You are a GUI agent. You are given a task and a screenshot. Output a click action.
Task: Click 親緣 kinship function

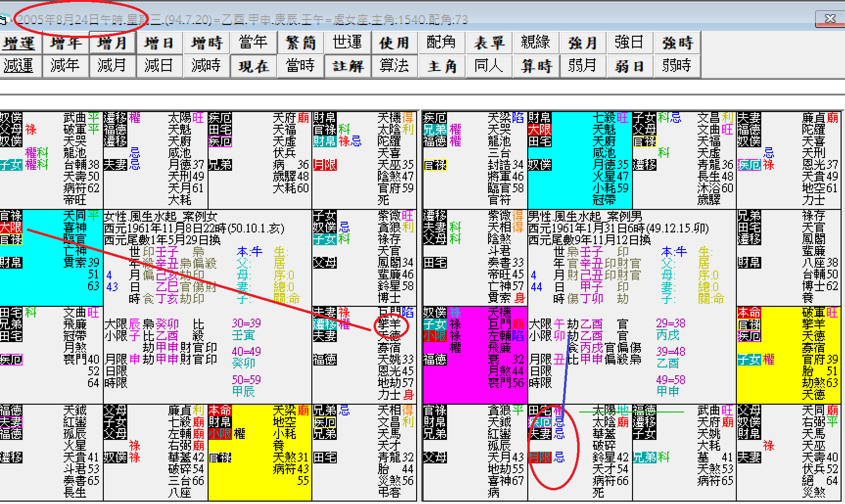point(536,43)
